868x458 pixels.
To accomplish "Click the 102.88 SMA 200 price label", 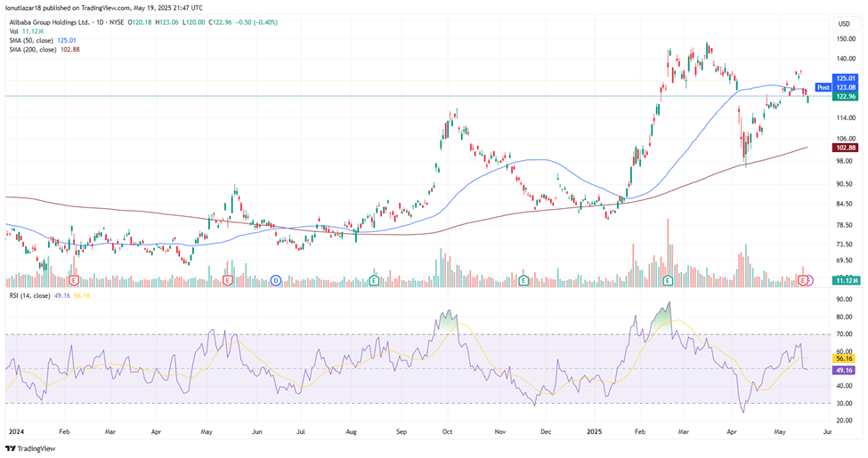I will [x=846, y=147].
